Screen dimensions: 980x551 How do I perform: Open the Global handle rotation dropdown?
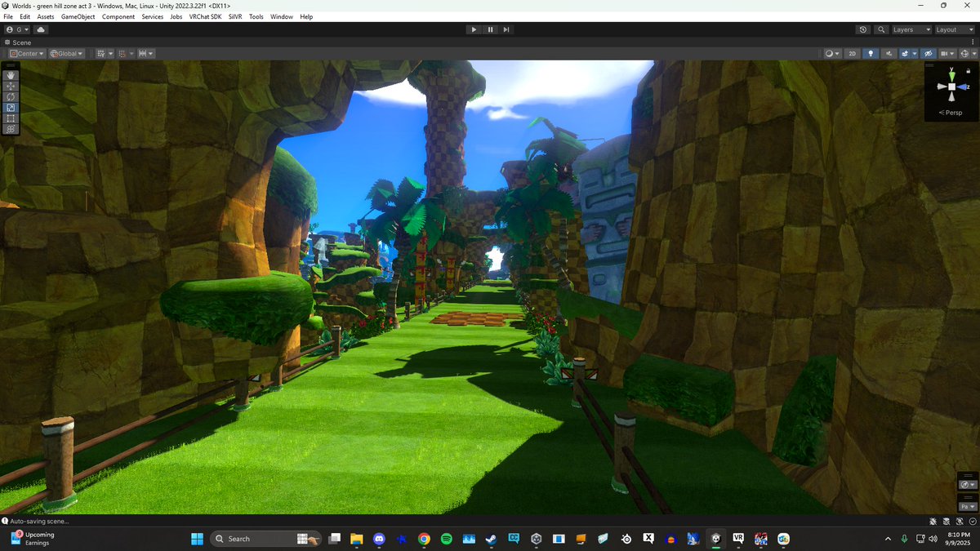tap(66, 53)
